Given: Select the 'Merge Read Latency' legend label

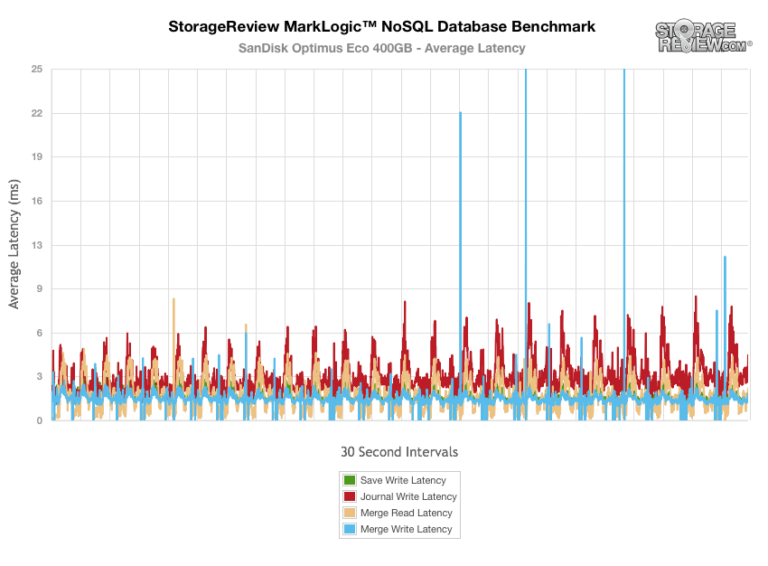Looking at the screenshot, I should click(x=406, y=513).
